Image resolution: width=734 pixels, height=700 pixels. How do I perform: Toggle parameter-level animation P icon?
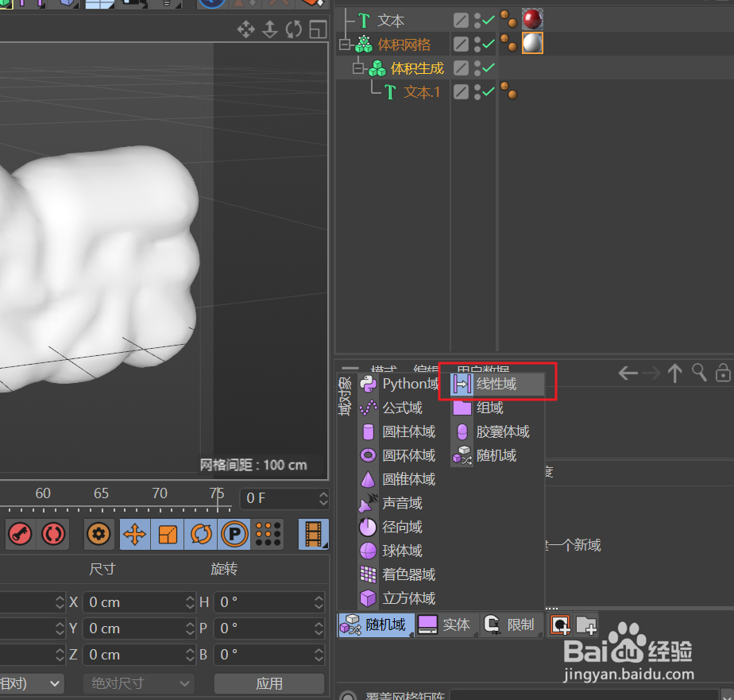[234, 534]
